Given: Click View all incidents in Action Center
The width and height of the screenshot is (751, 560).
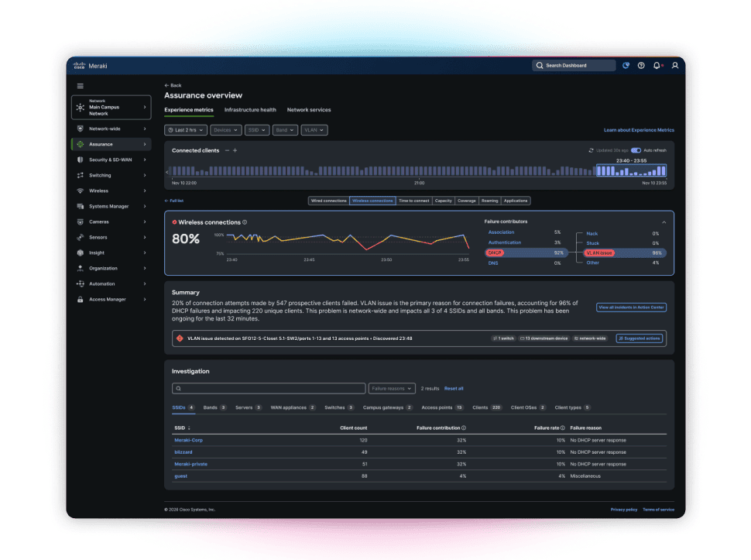Looking at the screenshot, I should click(x=631, y=307).
